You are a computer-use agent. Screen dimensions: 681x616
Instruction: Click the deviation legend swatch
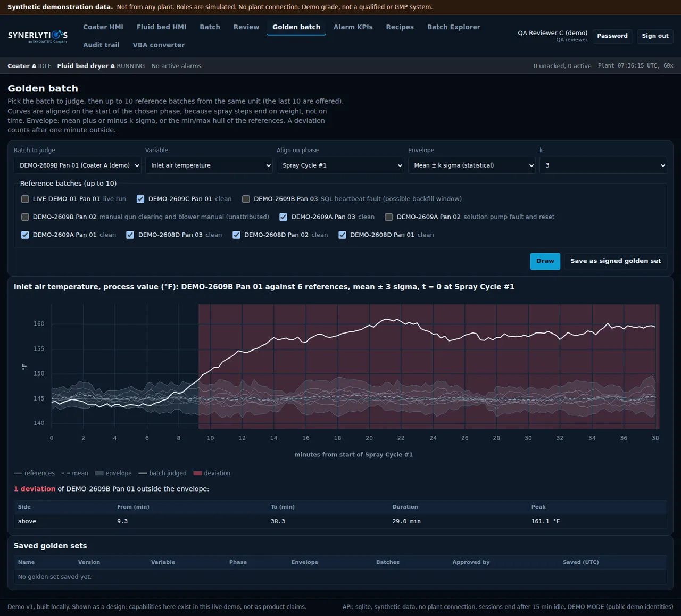point(197,473)
